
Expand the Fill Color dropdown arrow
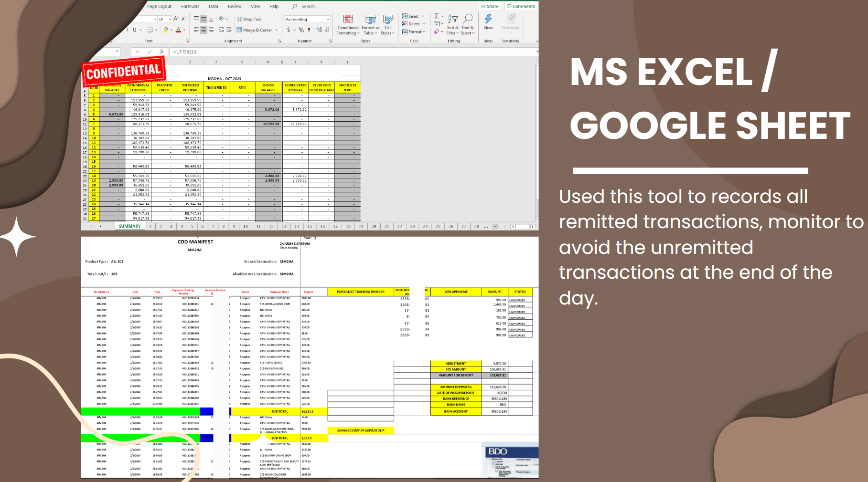[x=171, y=30]
